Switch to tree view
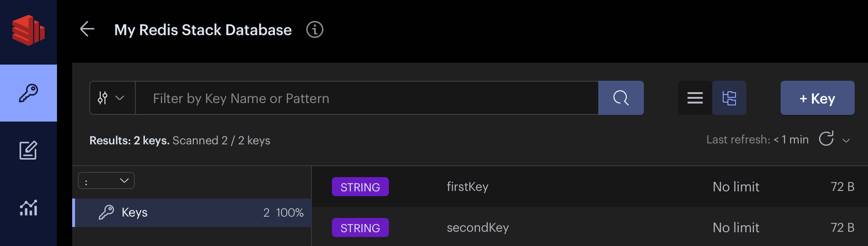The image size is (868, 246). coord(729,98)
